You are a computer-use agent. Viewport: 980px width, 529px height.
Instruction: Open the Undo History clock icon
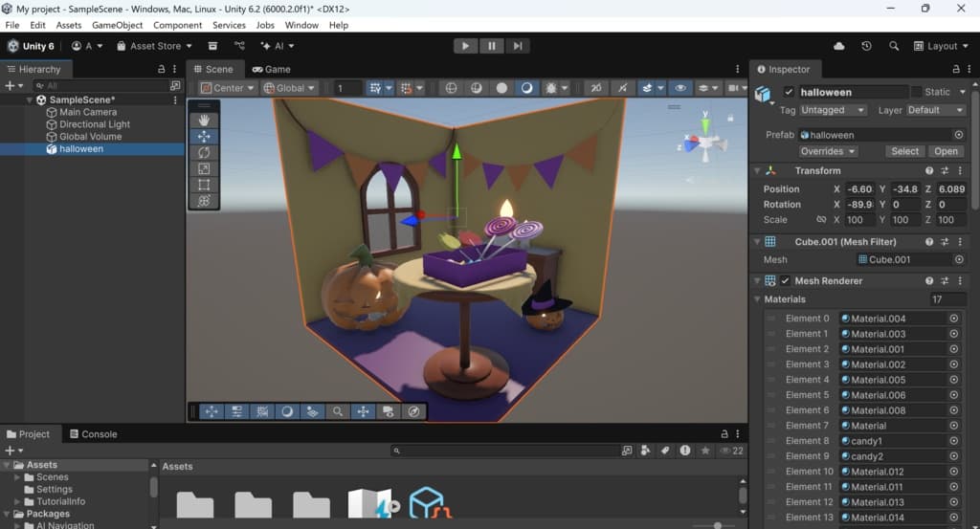[866, 46]
